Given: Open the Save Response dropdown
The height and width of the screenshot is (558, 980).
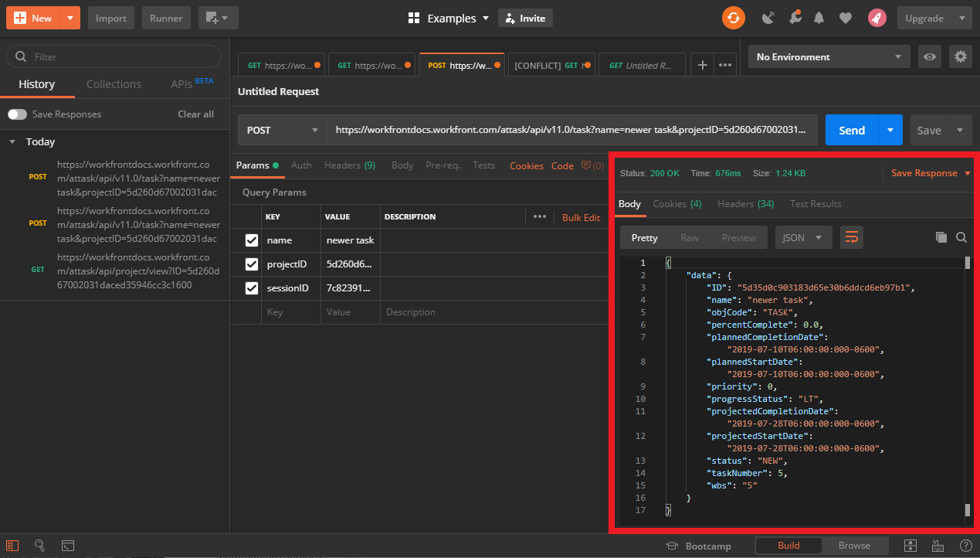Looking at the screenshot, I should click(x=931, y=173).
